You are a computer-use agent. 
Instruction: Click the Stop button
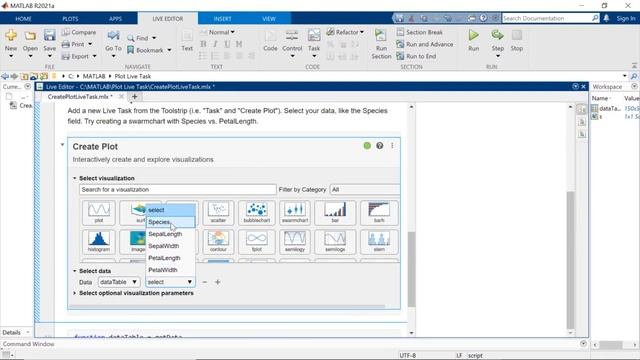[517, 41]
